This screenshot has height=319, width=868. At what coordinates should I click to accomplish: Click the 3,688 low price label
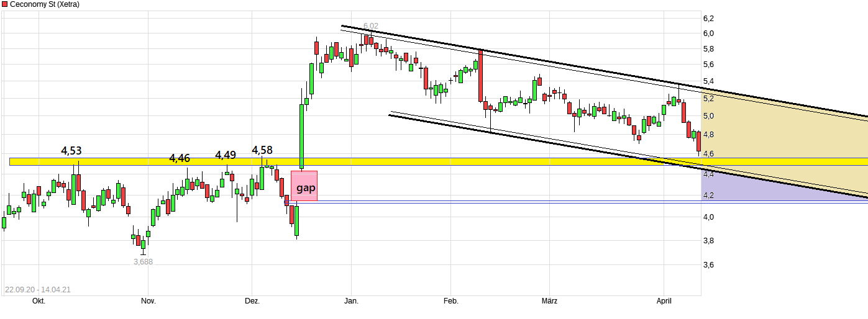click(x=143, y=261)
